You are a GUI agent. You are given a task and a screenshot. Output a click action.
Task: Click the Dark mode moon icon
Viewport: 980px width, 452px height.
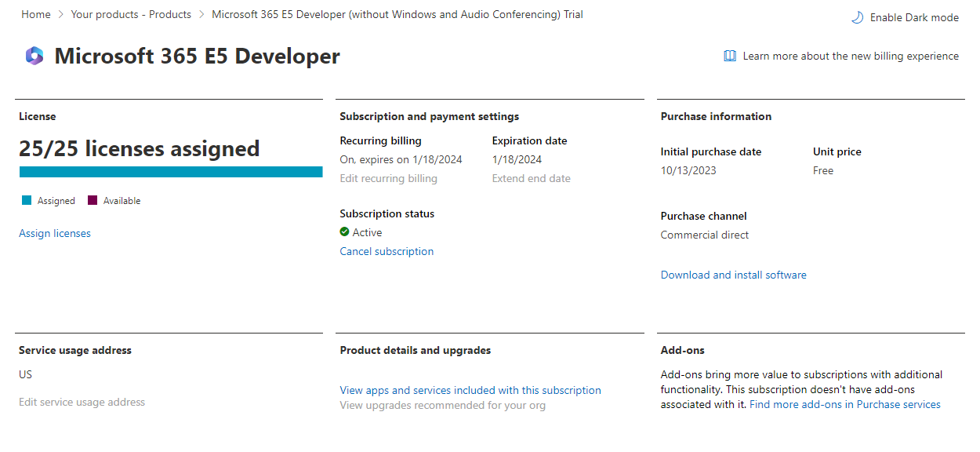(857, 17)
